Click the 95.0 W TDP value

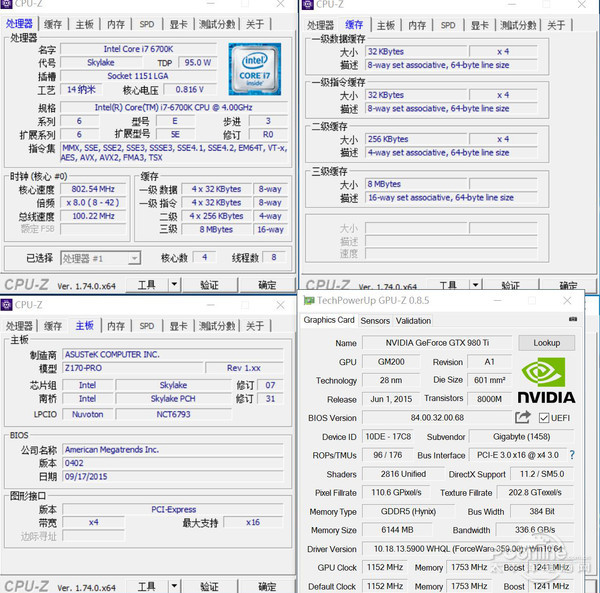pyautogui.click(x=198, y=62)
